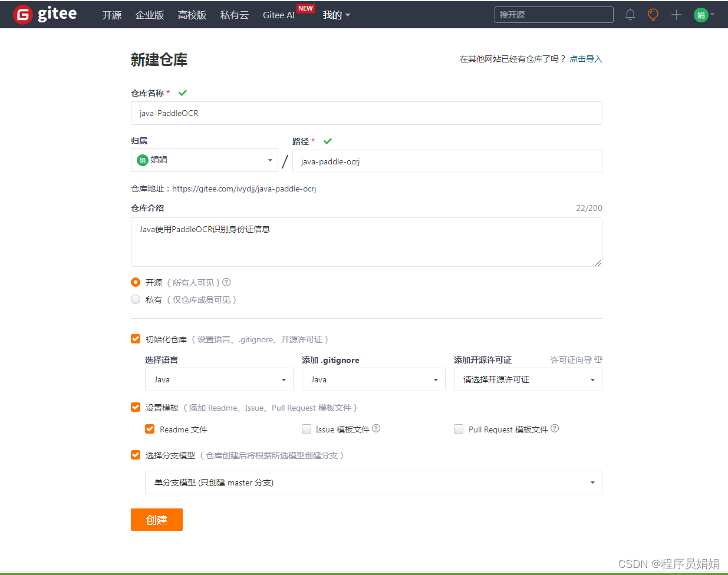This screenshot has height=575, width=728.
Task: Click the help icon beside 开源 option
Action: pos(226,282)
